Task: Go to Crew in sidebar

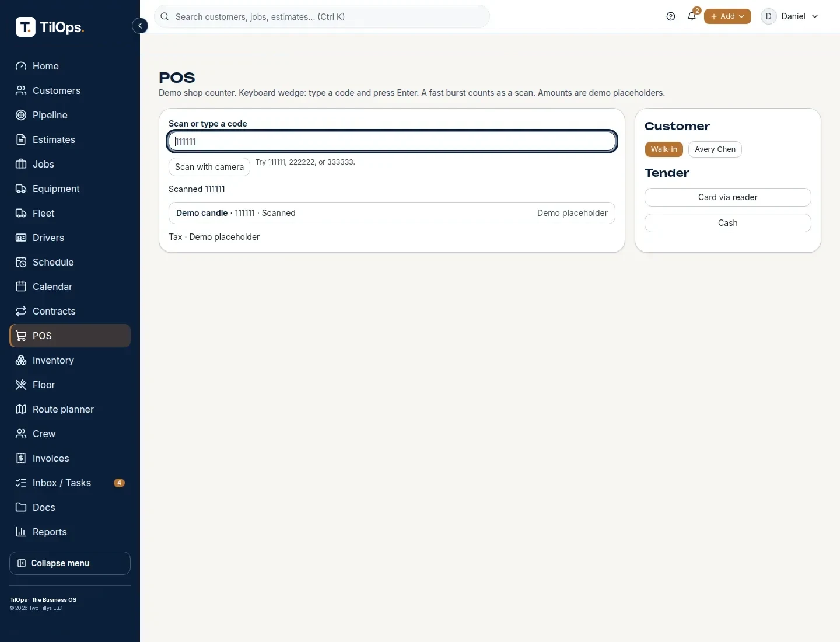Action: (x=70, y=434)
